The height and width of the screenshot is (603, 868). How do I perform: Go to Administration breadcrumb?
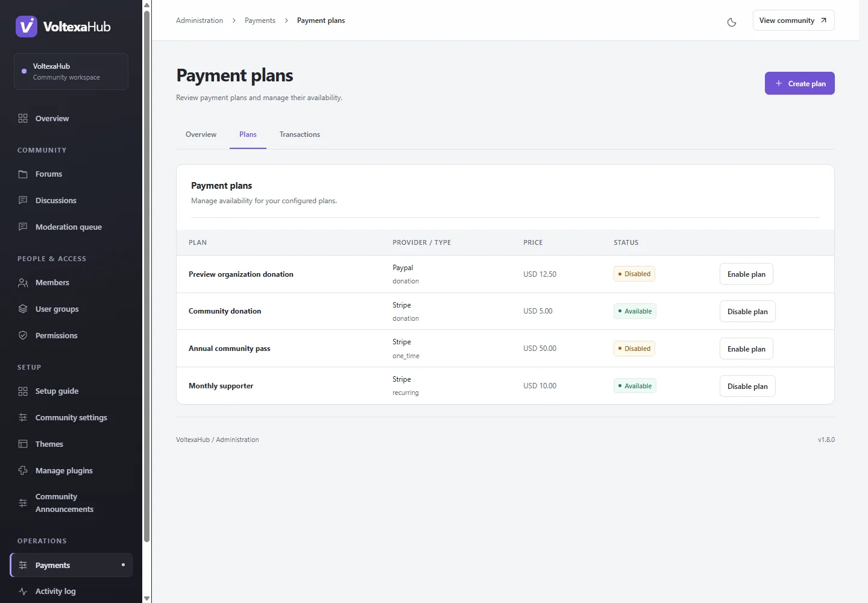click(200, 21)
